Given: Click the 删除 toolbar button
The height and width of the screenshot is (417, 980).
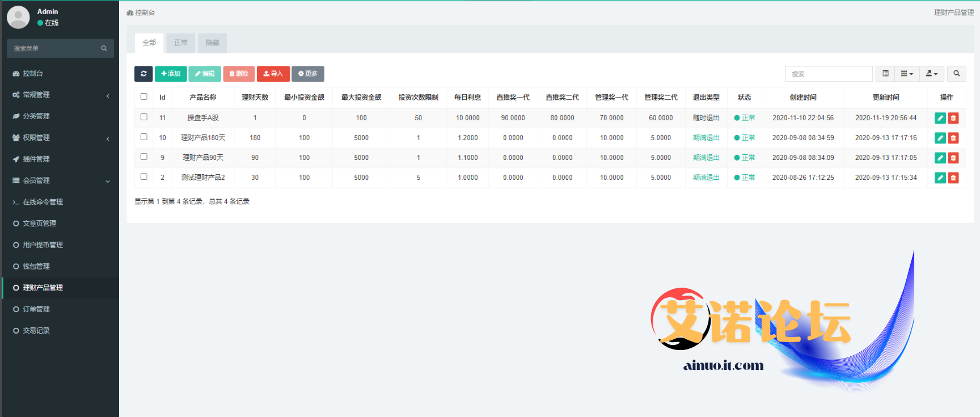Looking at the screenshot, I should tap(239, 74).
